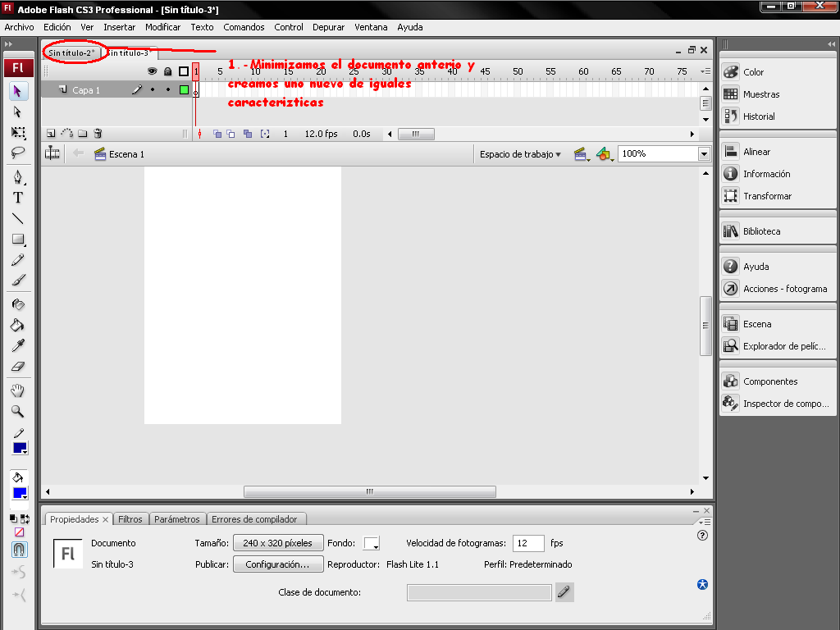Click the No Color icon
This screenshot has height=630, width=840.
(20, 532)
